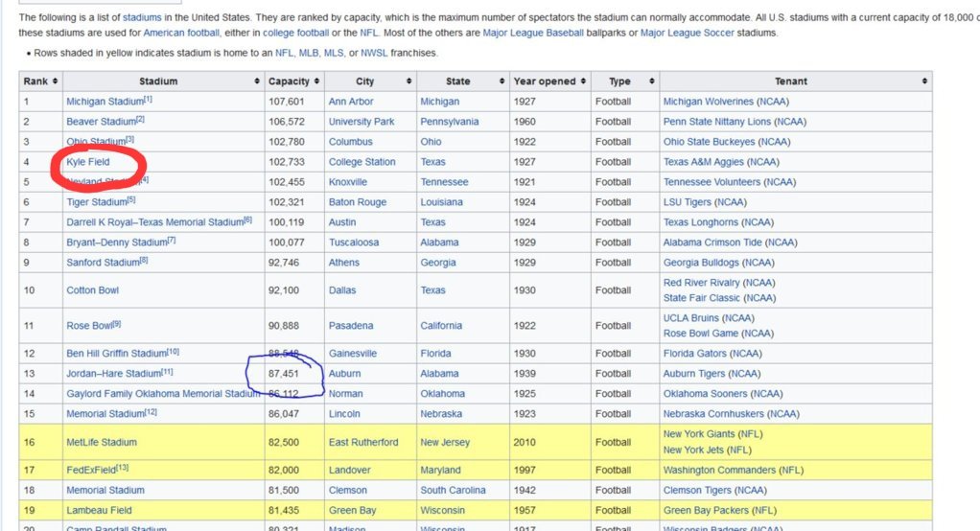
Task: Open the Ben Hill Griffin Stadium link
Action: click(117, 354)
